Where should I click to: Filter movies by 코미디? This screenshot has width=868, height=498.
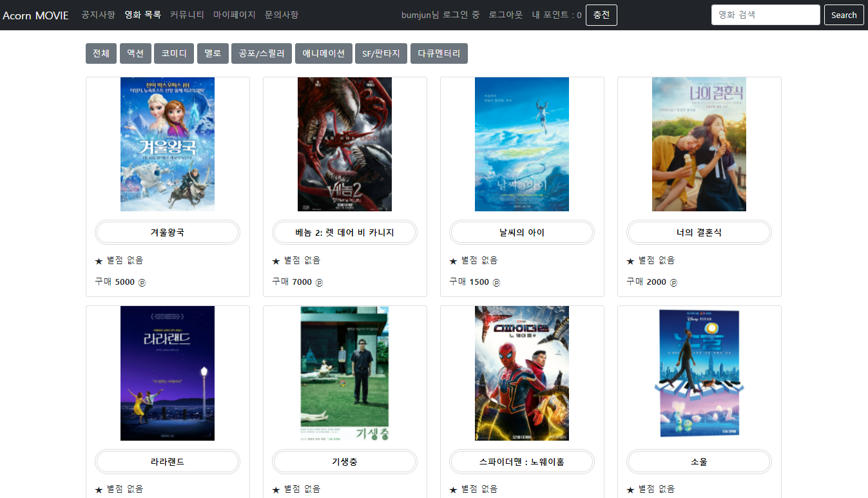click(x=174, y=53)
